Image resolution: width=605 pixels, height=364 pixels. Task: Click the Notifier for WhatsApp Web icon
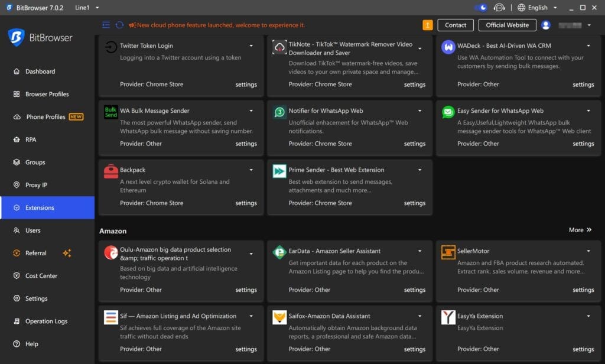279,112
